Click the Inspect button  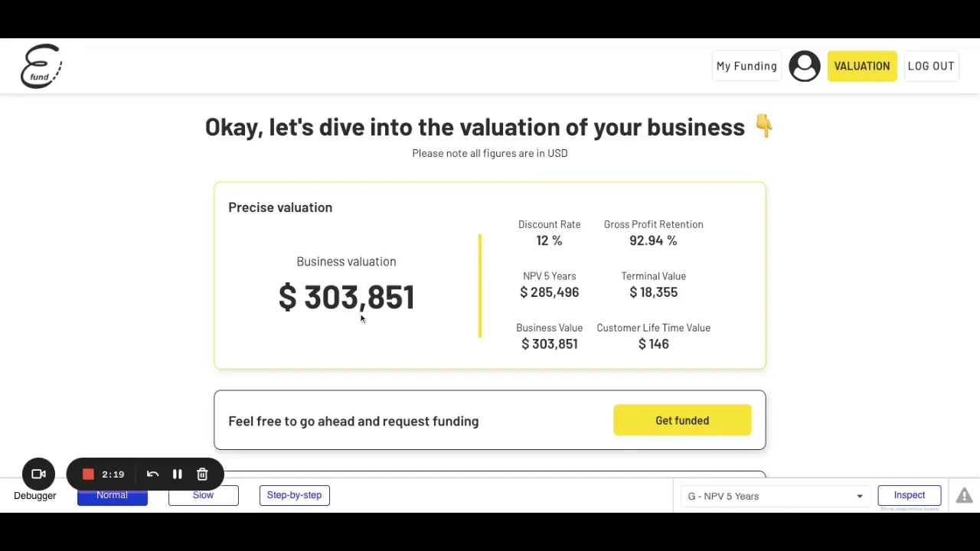point(909,495)
